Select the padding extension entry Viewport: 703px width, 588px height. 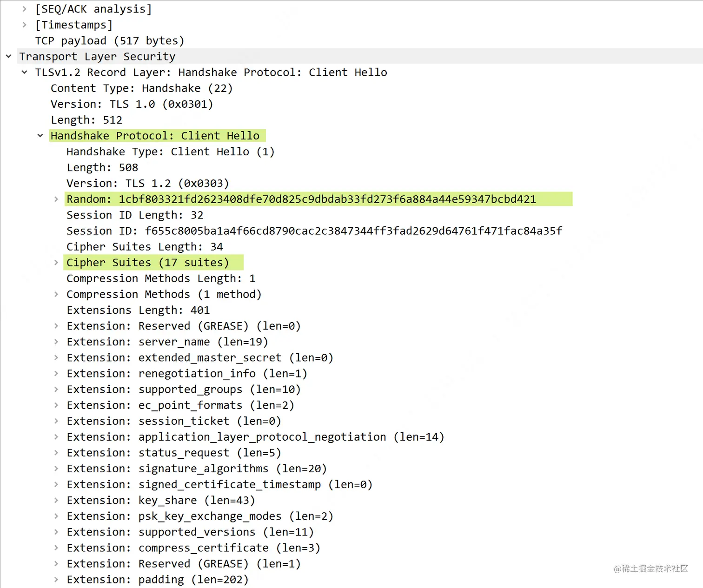157,579
